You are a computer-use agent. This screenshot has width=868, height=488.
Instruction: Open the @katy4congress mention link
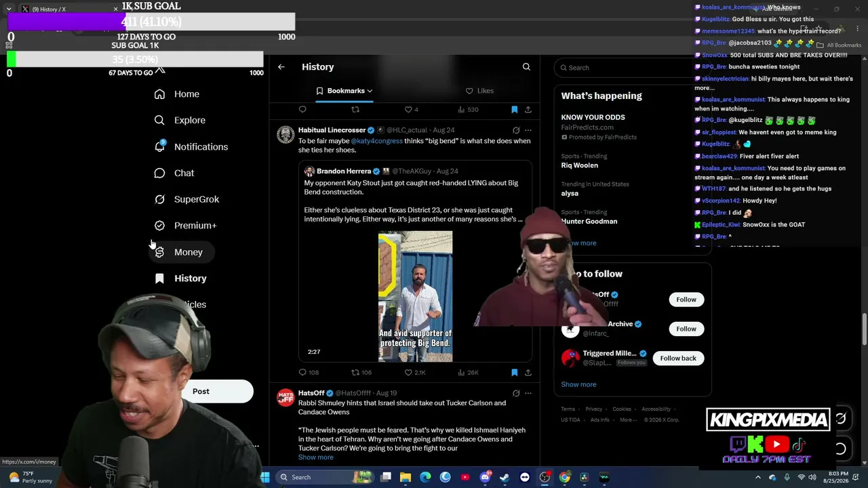[x=376, y=141]
